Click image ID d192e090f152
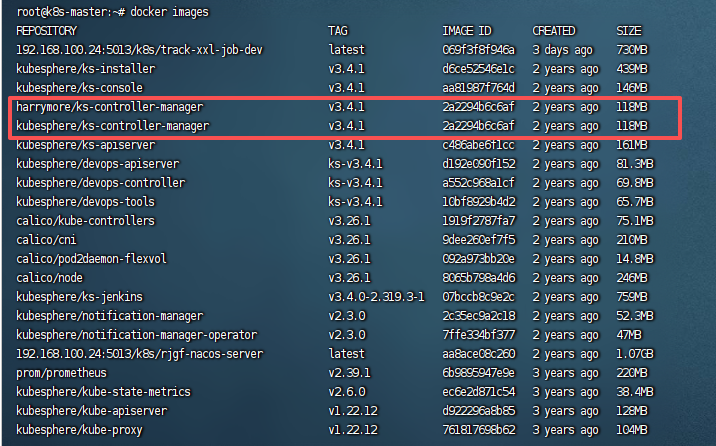Image resolution: width=716 pixels, height=446 pixels. coord(479,164)
